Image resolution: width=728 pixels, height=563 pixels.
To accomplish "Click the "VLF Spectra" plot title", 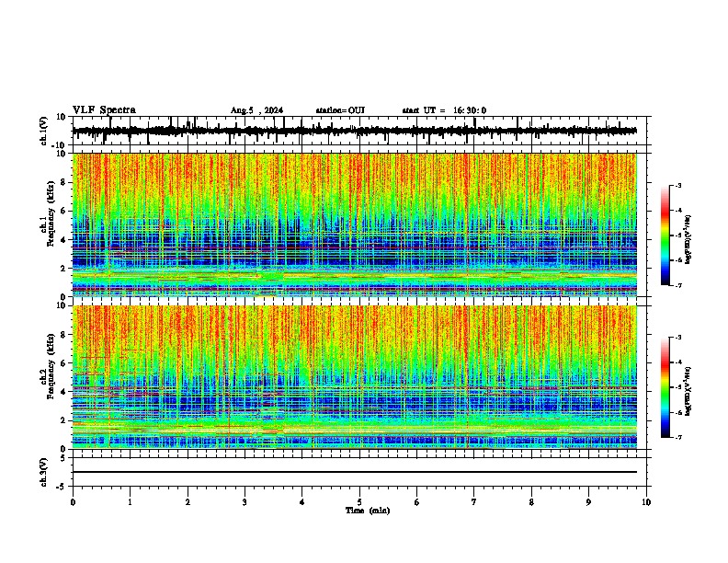I will [x=104, y=110].
